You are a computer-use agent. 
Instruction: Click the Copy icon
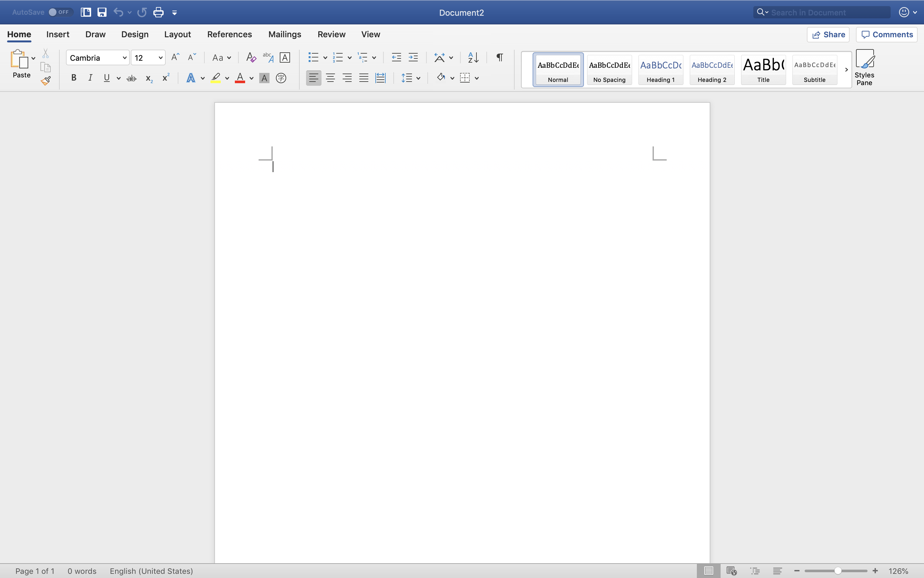[x=46, y=67]
